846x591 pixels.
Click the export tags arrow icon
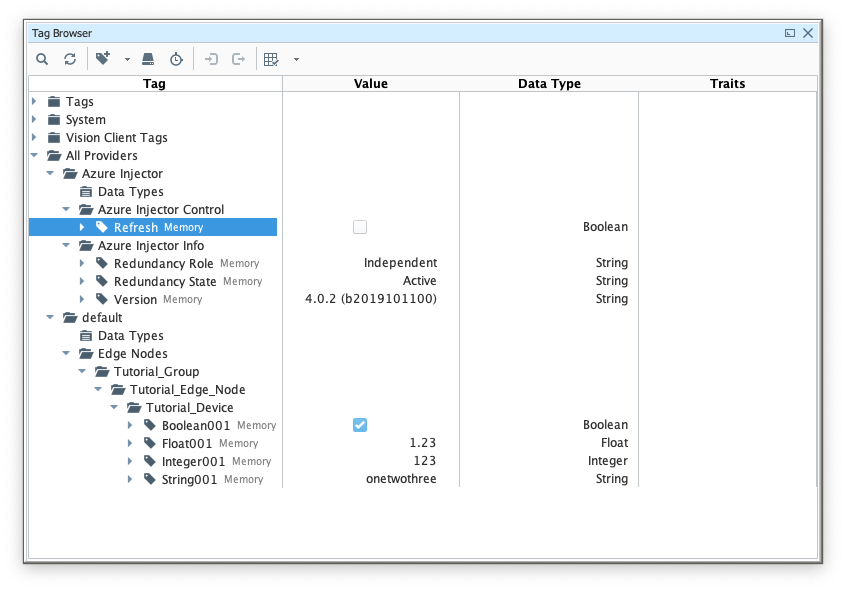(238, 59)
